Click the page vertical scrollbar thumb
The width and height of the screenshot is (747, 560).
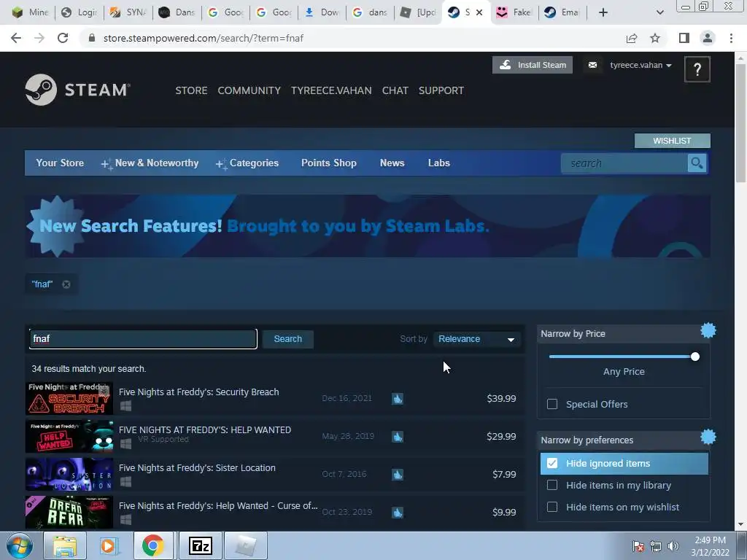point(740,122)
